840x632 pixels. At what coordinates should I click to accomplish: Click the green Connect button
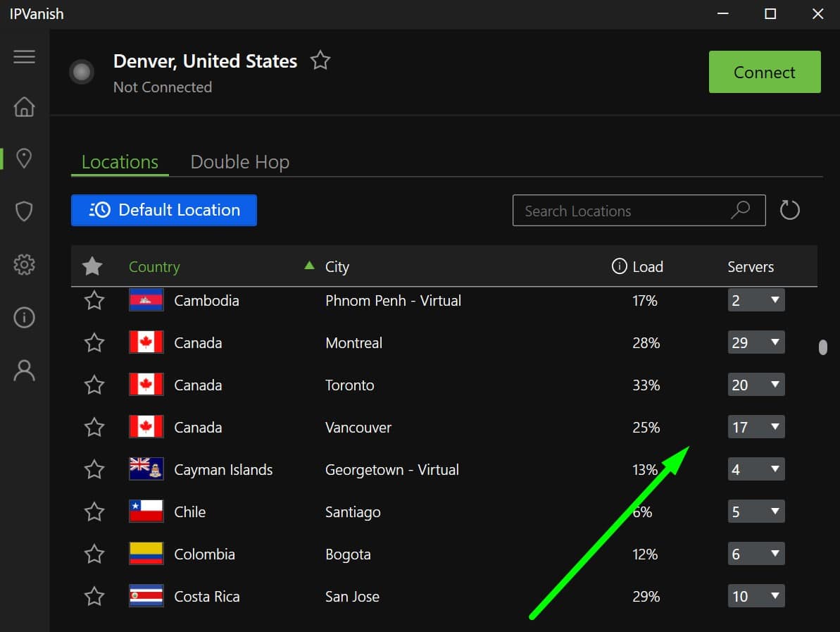click(x=765, y=72)
